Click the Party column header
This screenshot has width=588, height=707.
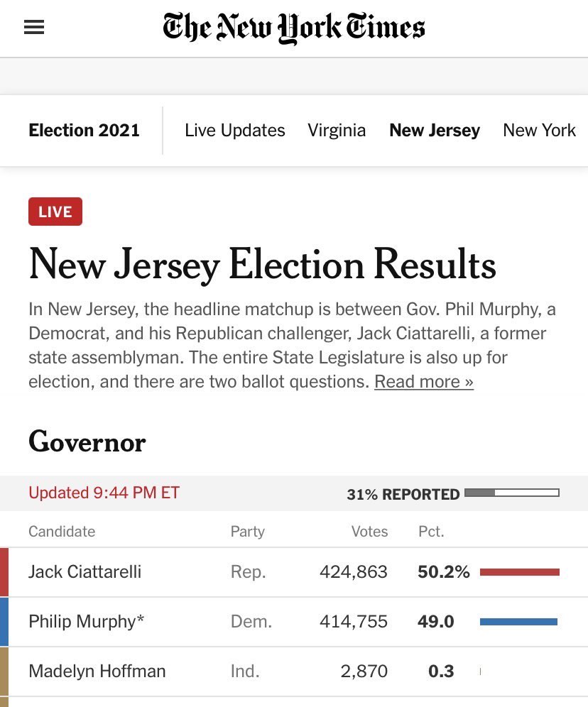[248, 531]
